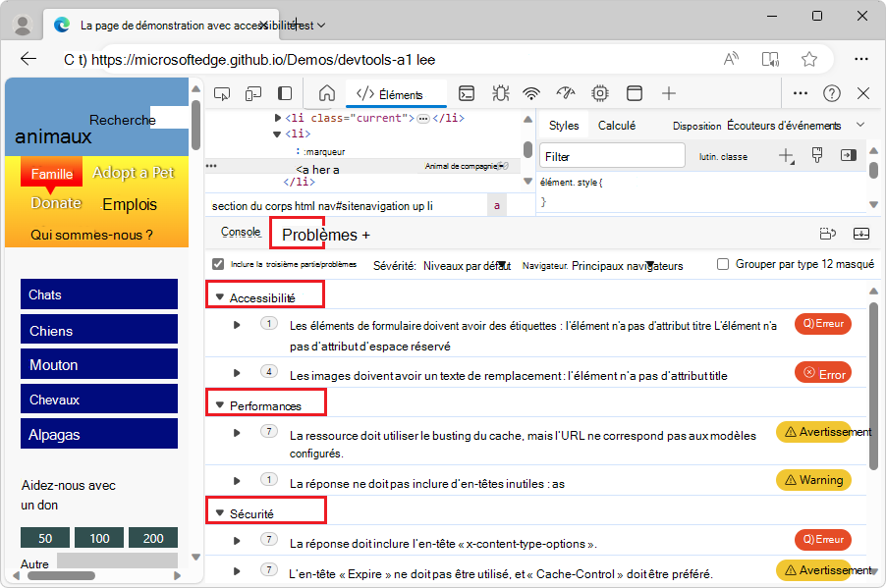This screenshot has height=588, width=886.
Task: Open the browser profile avatar icon
Action: click(x=23, y=25)
